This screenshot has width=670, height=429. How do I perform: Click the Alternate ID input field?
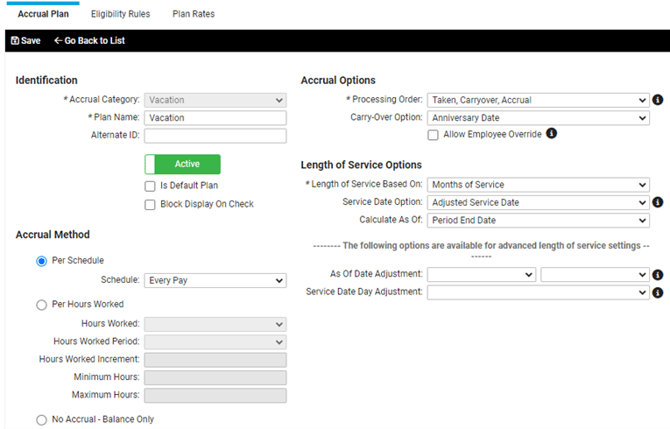tap(215, 136)
